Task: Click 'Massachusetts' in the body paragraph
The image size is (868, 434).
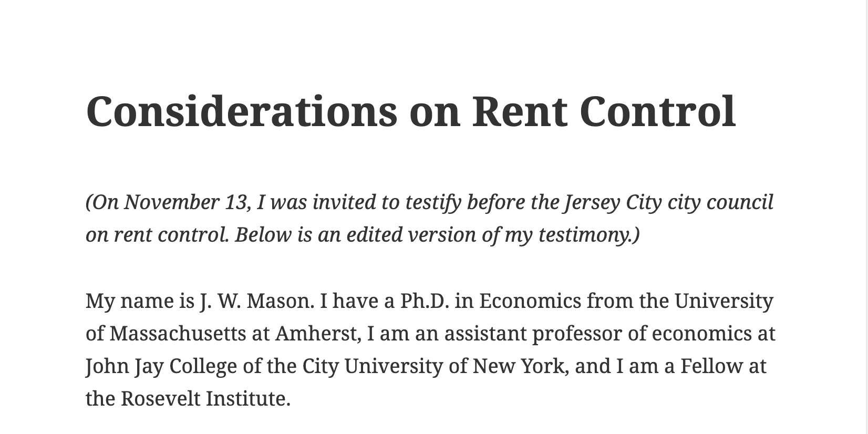Action: [x=178, y=334]
